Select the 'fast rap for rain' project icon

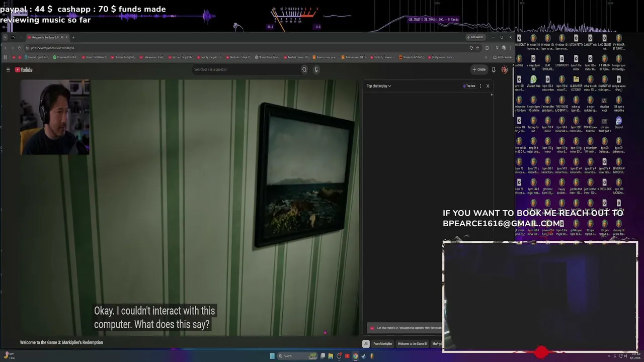533,124
